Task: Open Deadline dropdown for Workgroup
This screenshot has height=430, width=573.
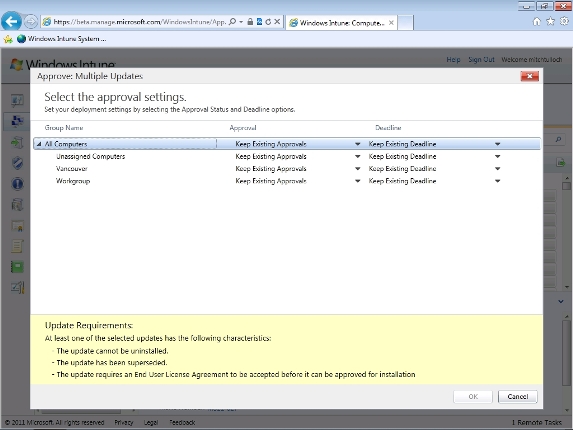Action: click(x=497, y=181)
